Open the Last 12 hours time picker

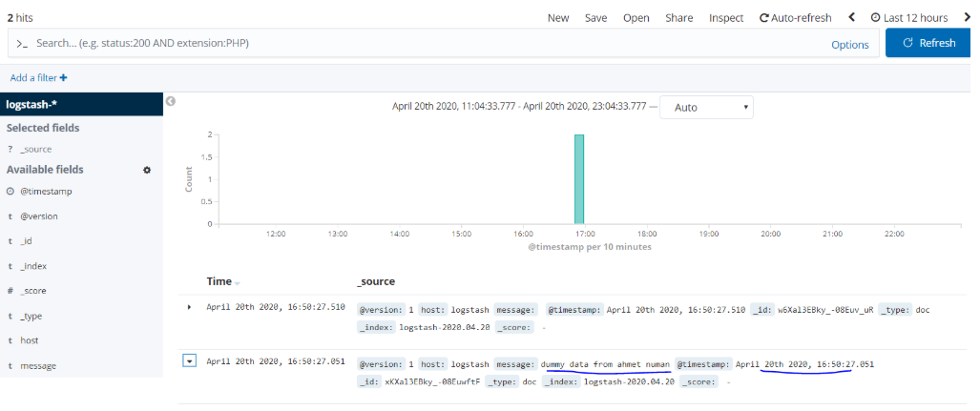click(909, 18)
